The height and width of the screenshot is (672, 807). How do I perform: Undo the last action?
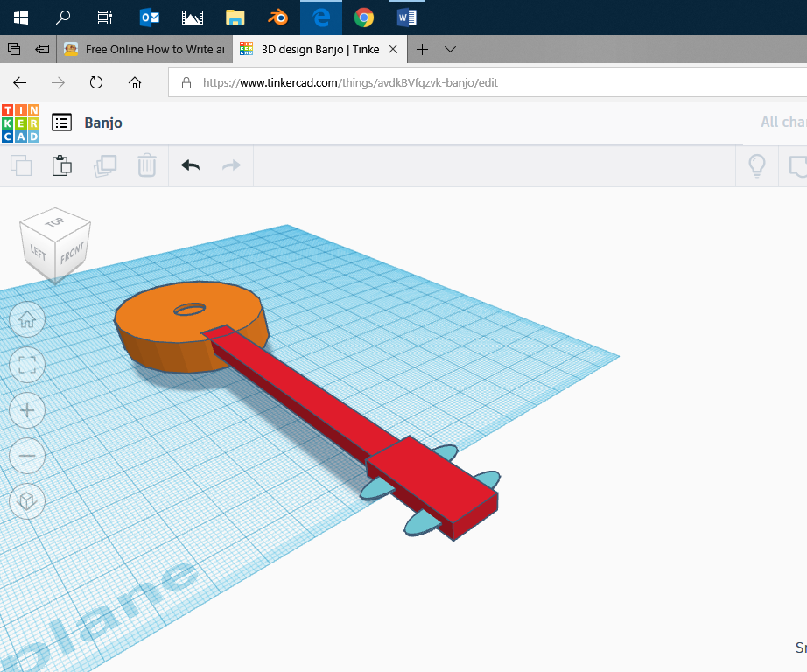190,165
